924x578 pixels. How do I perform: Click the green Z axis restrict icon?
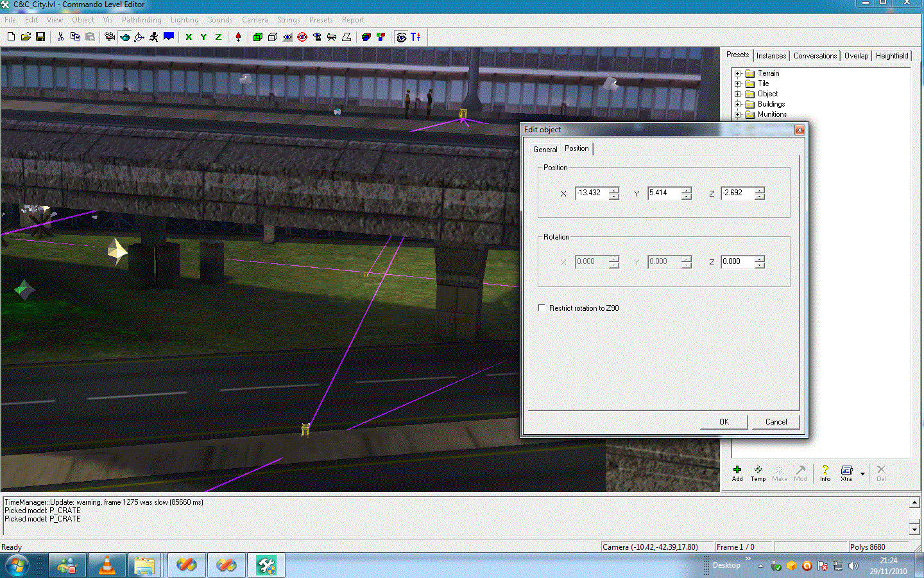coord(218,37)
